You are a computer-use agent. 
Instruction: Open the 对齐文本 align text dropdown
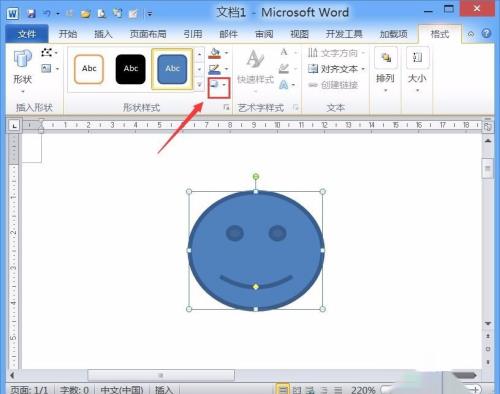[x=336, y=69]
